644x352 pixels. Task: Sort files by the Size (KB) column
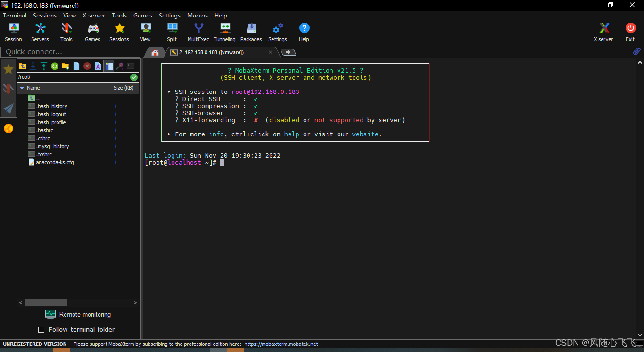coord(125,88)
